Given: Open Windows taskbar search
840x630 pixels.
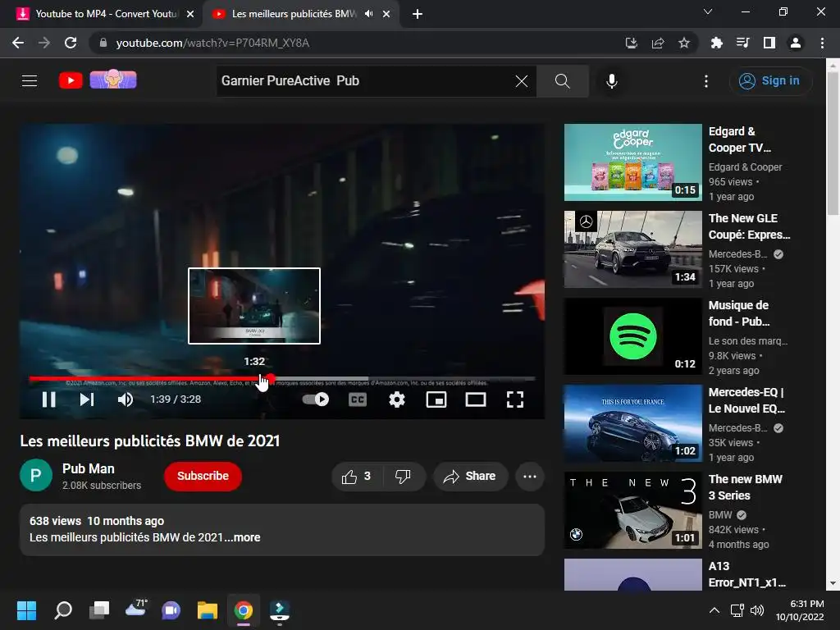Looking at the screenshot, I should pos(63,610).
